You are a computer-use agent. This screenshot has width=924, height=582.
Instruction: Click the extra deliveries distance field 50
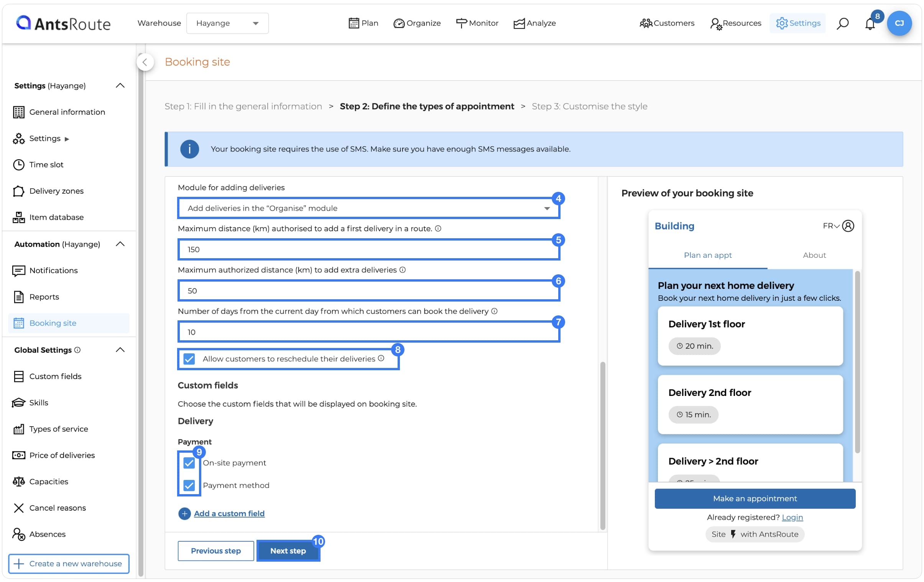pos(369,290)
